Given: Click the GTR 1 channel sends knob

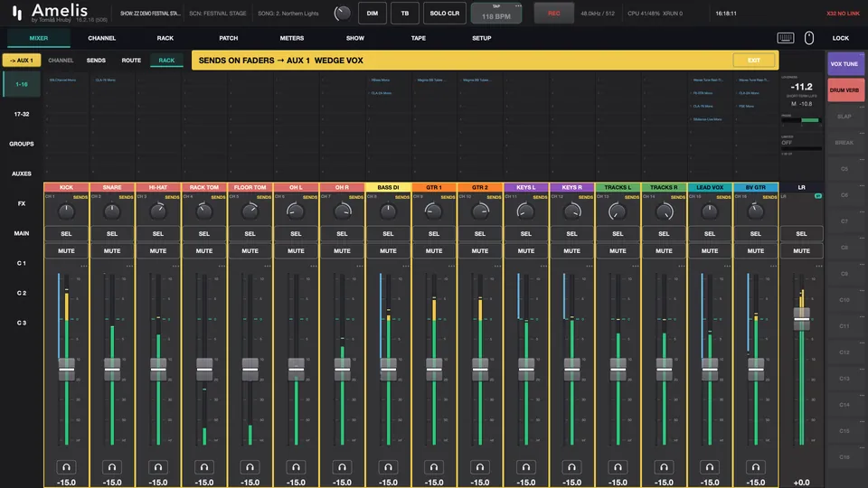Looking at the screenshot, I should [x=434, y=211].
